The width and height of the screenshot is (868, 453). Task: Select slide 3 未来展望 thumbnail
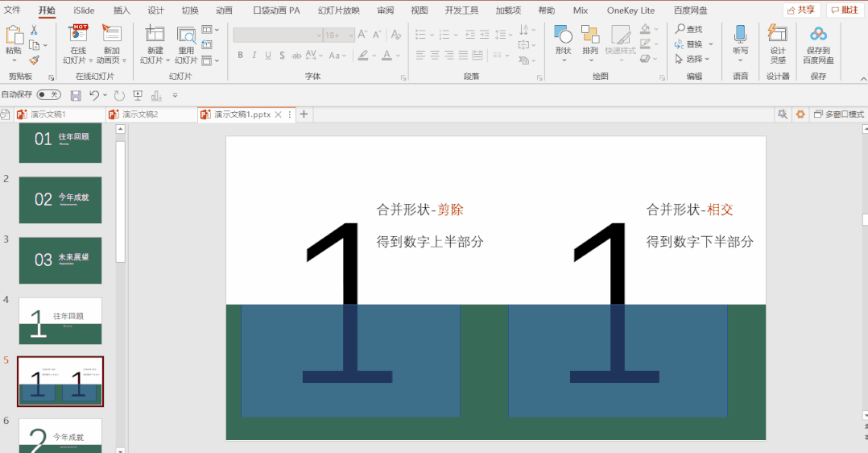tap(60, 260)
